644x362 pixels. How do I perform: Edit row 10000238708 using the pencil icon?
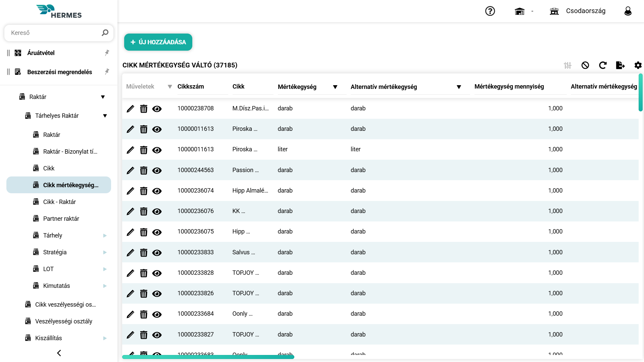click(130, 109)
